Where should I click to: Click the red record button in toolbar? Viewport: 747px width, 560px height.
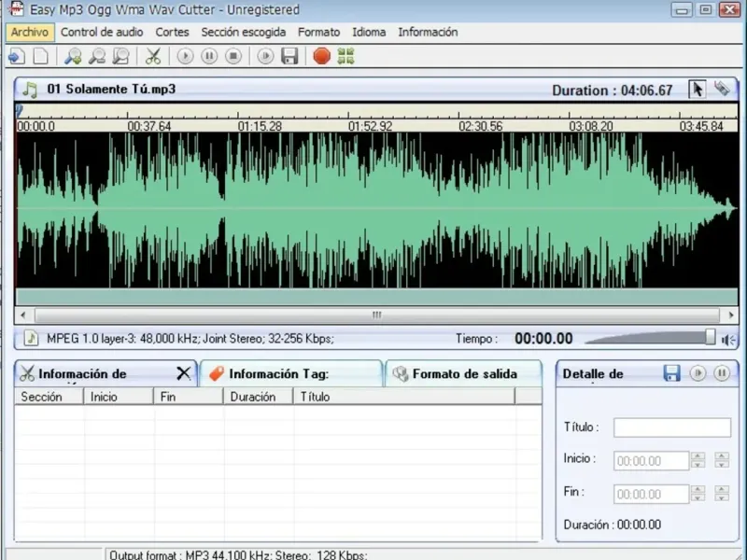tap(321, 56)
